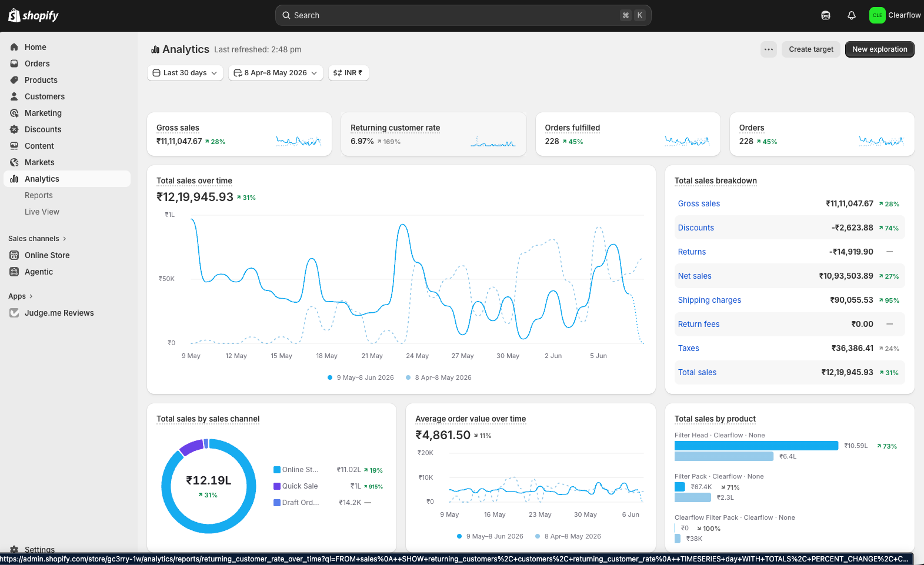This screenshot has height=565, width=924.
Task: Click the Judge.me Reviews app icon
Action: tap(14, 313)
